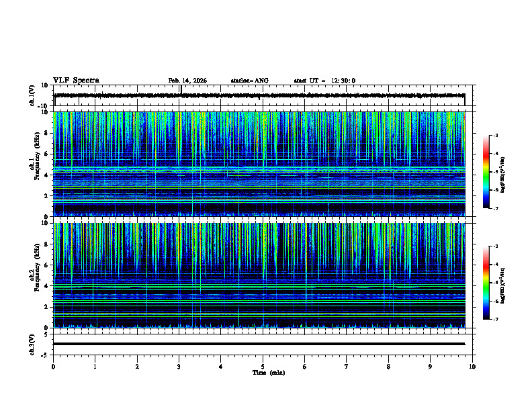Click the "VLF Spectra" plot title
Viewport: 532px width, 411px height.
[76, 81]
